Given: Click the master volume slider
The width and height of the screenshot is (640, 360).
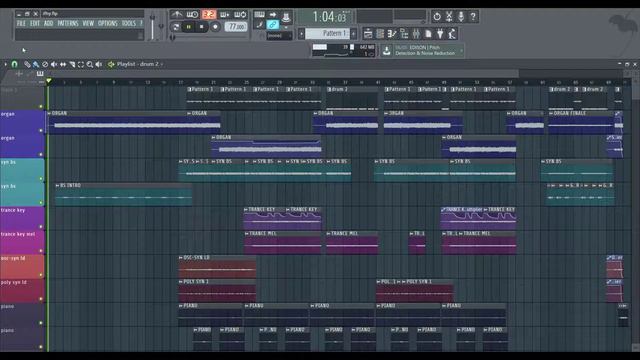Looking at the screenshot, I should point(153,27).
